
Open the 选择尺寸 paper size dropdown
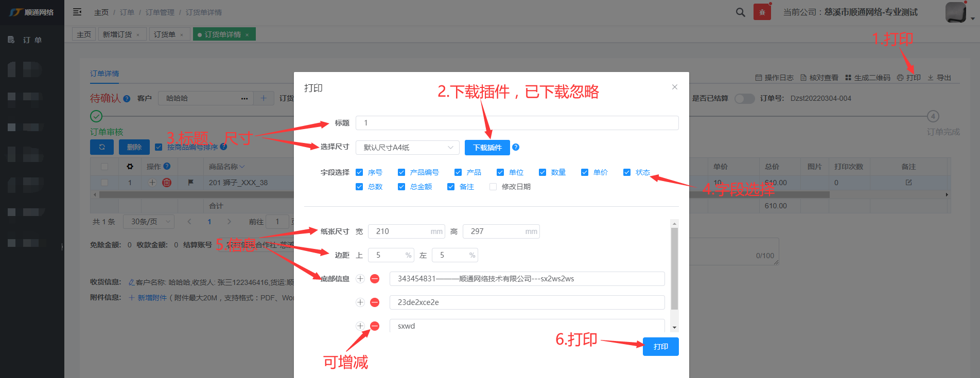tap(407, 148)
